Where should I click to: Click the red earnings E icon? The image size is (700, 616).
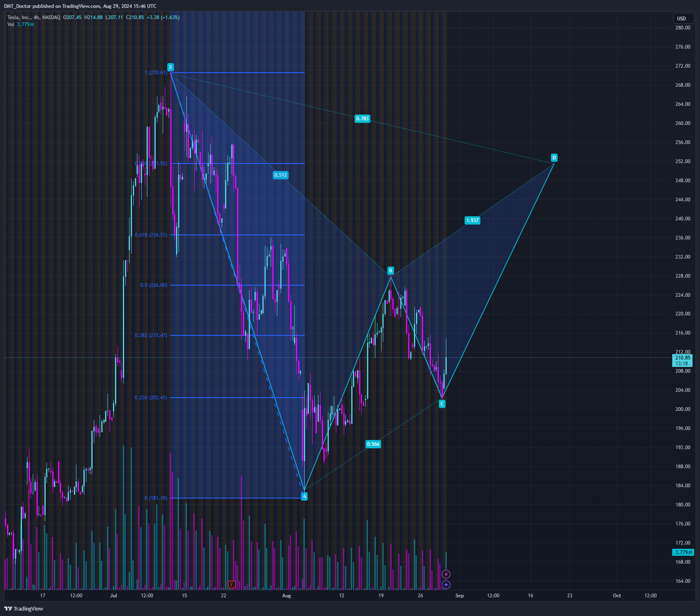[x=232, y=585]
